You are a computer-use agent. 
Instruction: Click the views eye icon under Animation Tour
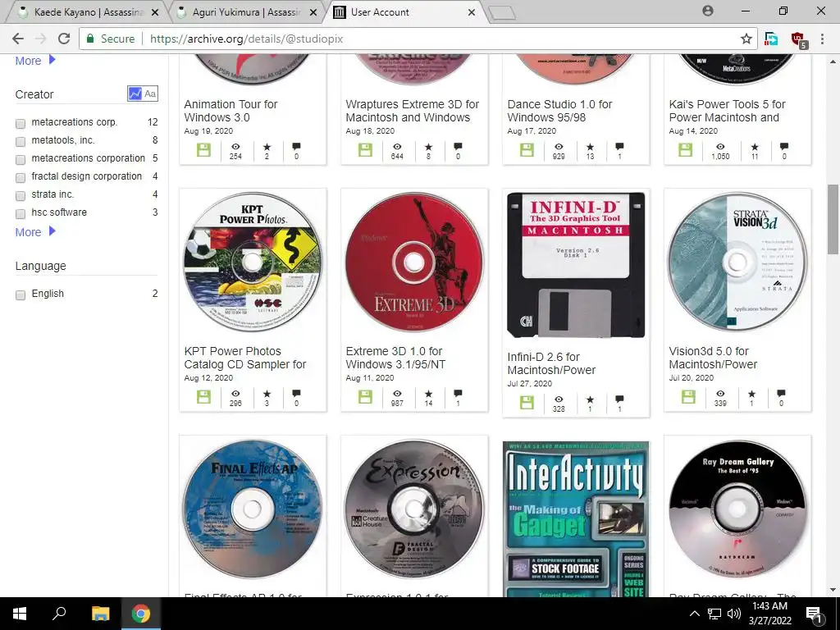point(235,147)
